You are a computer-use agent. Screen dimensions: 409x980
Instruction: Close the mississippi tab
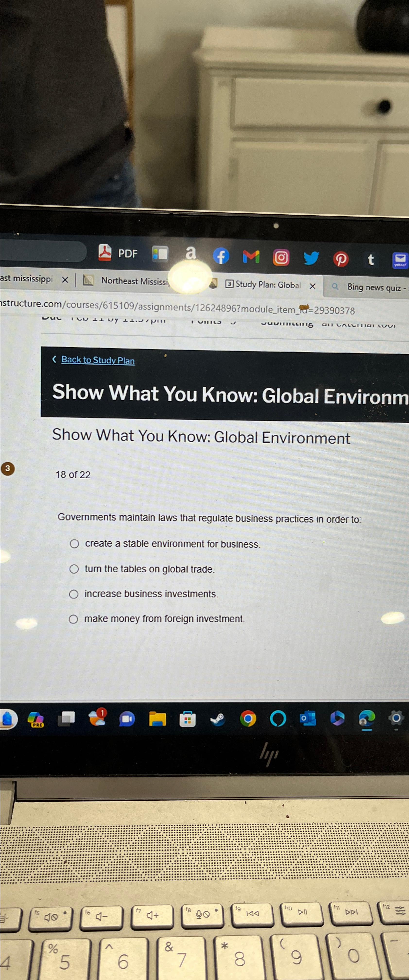point(65,280)
